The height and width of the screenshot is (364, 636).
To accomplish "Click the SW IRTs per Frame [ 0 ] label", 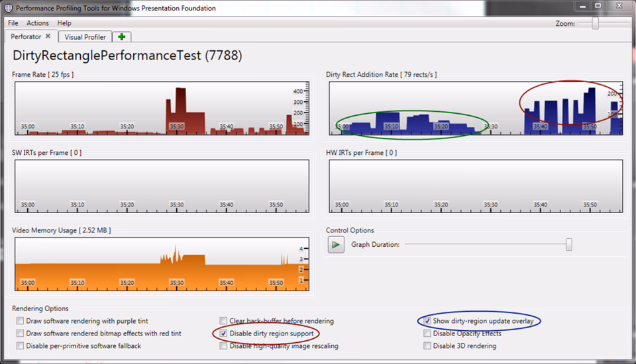I will click(x=46, y=153).
